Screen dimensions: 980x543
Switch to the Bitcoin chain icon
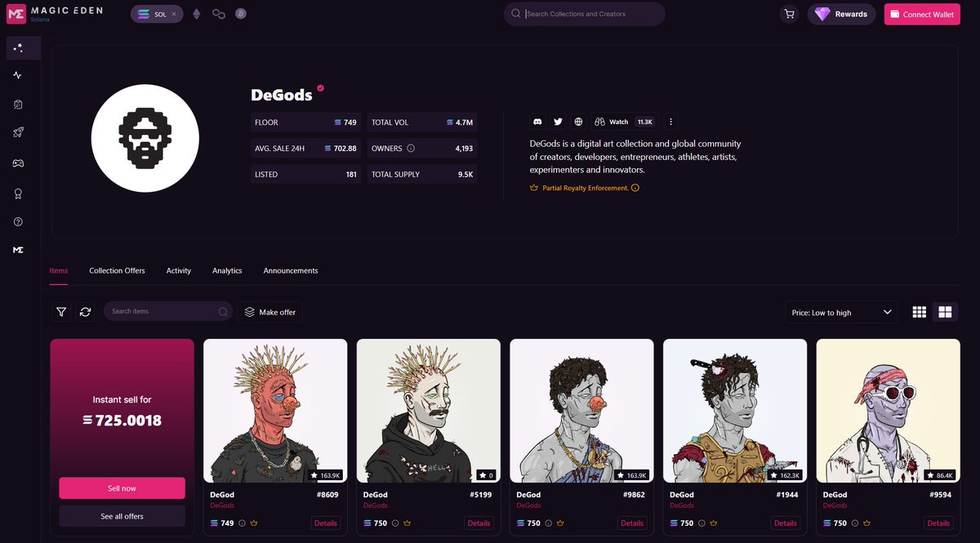coord(241,14)
